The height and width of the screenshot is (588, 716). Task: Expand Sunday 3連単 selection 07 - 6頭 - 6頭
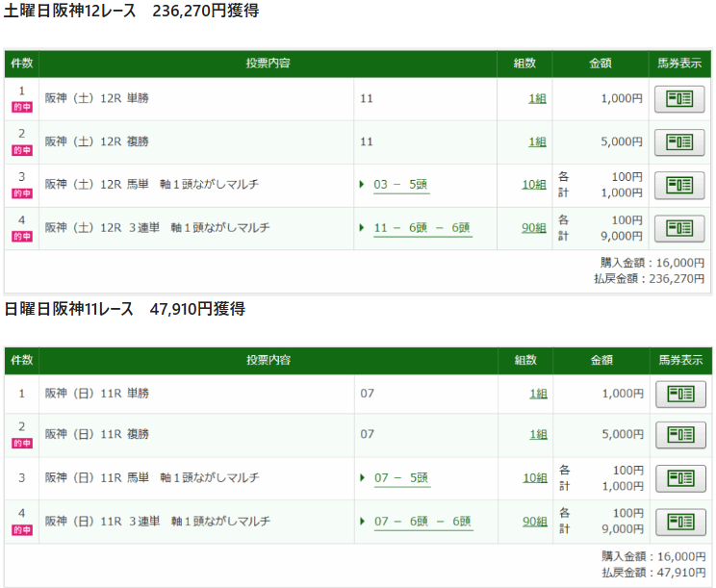coord(422,522)
